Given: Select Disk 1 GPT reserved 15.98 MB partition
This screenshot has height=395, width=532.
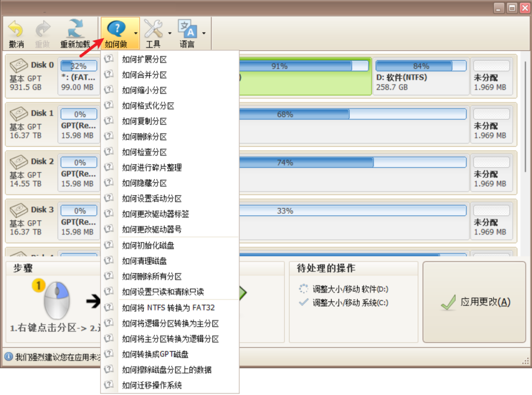Looking at the screenshot, I should click(x=79, y=125).
